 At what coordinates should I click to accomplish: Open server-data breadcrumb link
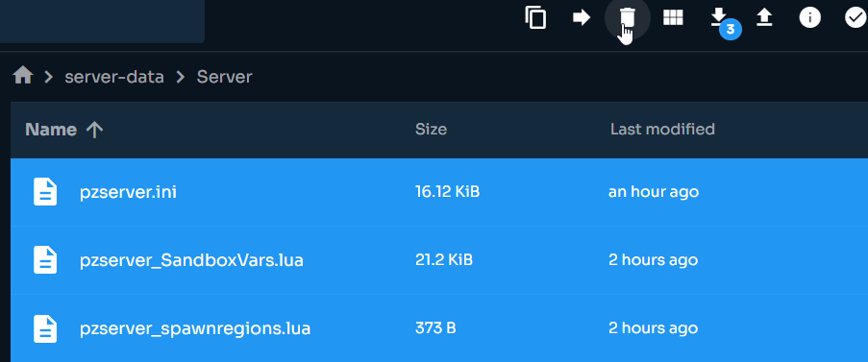coord(114,76)
